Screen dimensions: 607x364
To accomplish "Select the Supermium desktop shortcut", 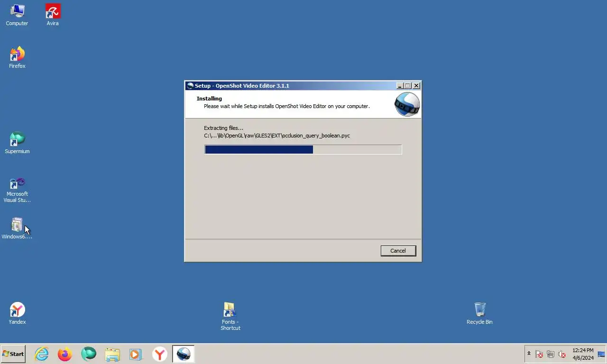I will 17,143.
